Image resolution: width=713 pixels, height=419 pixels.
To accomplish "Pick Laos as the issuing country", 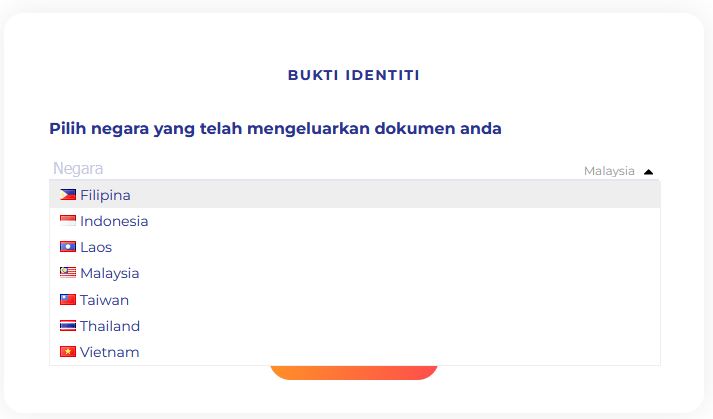I will point(355,247).
